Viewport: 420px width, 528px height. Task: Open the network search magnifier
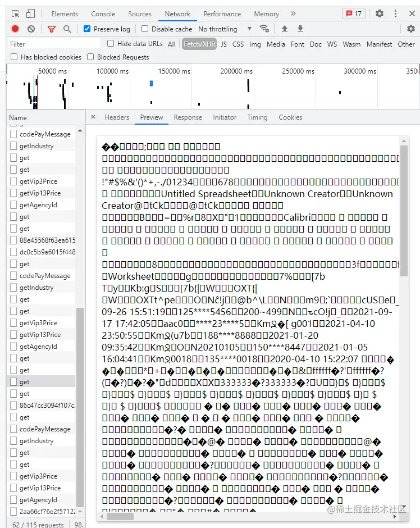tap(67, 29)
